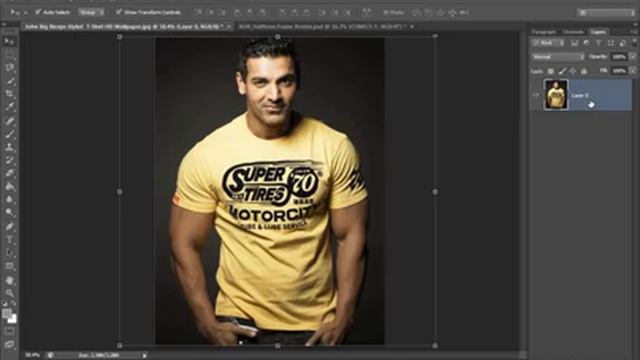Select the Lasso tool

[9, 67]
